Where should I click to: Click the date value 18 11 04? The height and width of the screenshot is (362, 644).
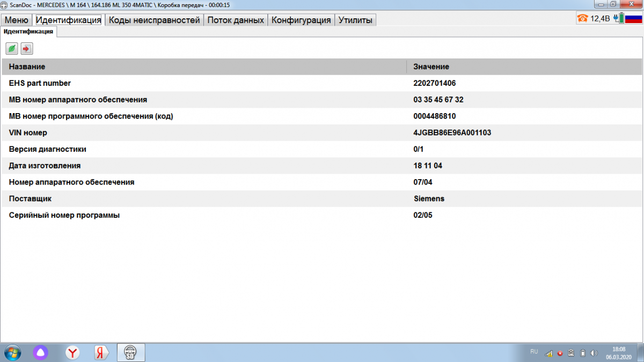pos(428,166)
